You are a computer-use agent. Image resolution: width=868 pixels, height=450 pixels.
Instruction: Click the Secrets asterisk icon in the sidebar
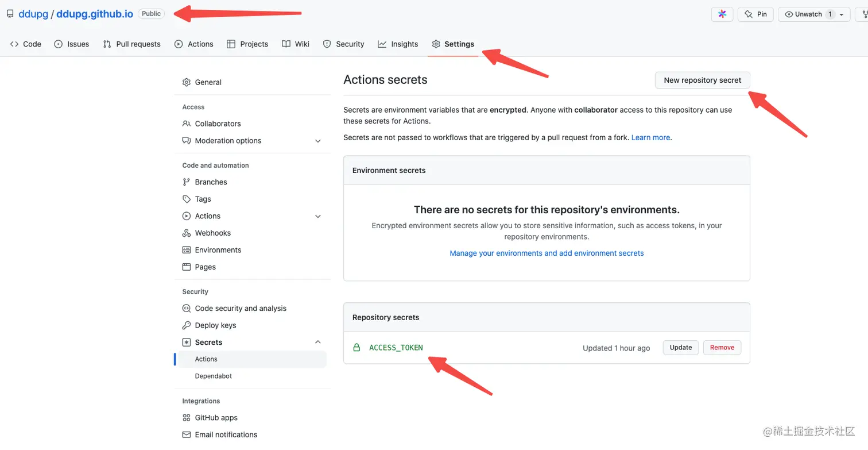click(x=187, y=343)
